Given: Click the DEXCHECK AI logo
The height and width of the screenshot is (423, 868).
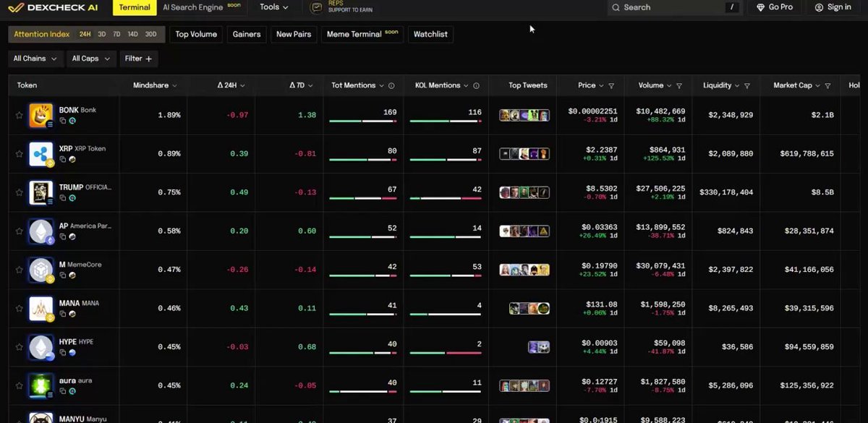Looking at the screenshot, I should tap(54, 7).
